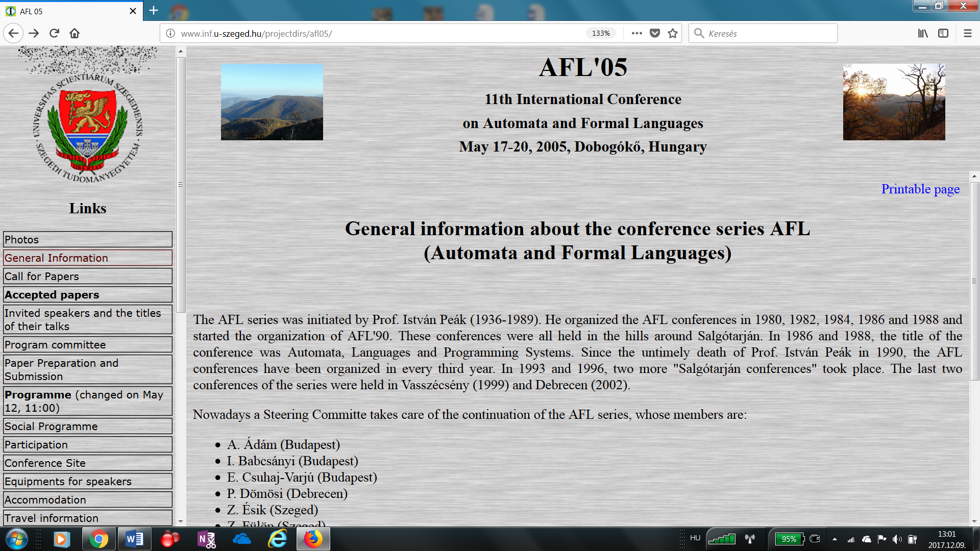Reload the current page
The image size is (980, 551).
54,33
